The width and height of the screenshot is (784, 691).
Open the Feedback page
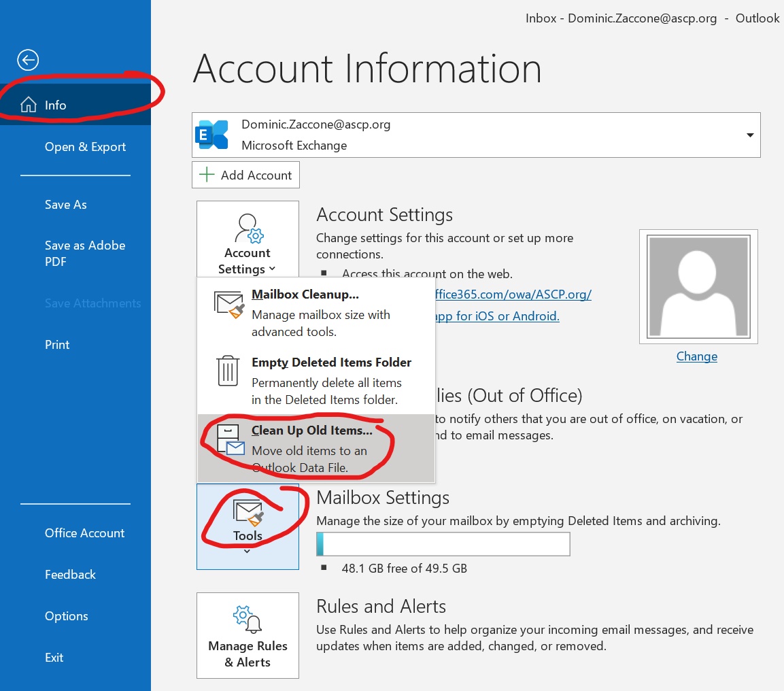pos(75,575)
